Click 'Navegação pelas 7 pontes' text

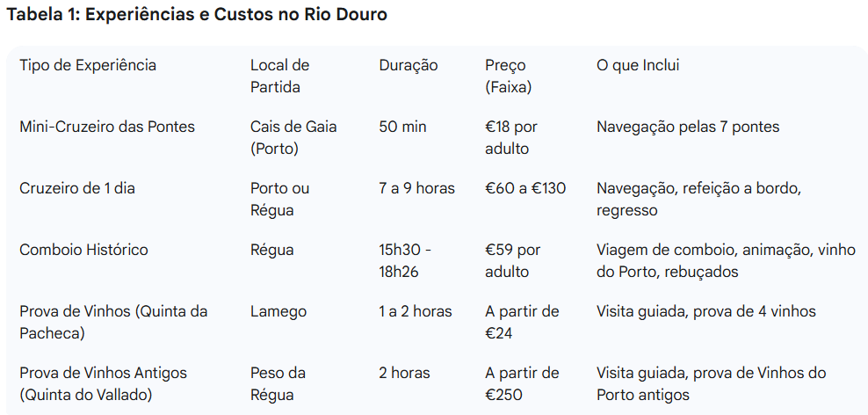tap(688, 127)
